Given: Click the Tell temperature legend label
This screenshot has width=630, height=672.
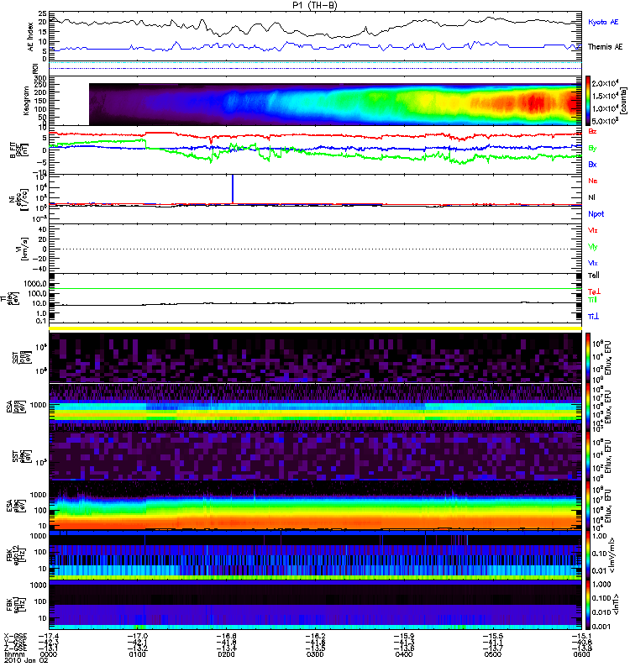Looking at the screenshot, I should tap(593, 276).
